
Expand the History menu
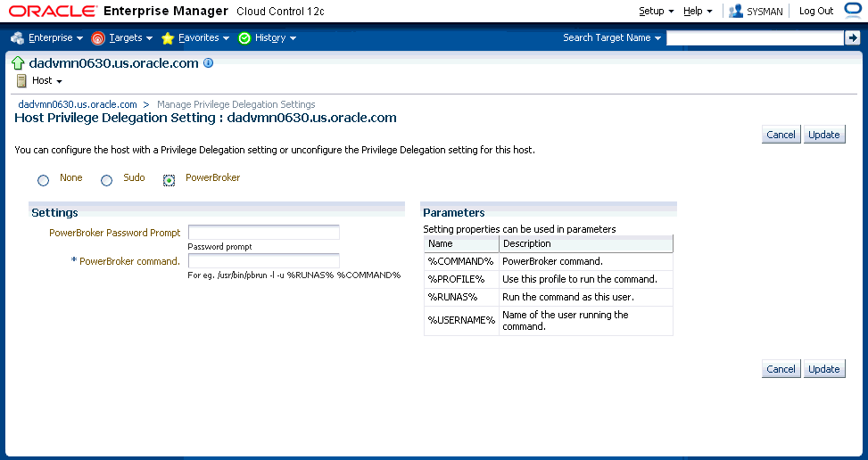click(276, 37)
